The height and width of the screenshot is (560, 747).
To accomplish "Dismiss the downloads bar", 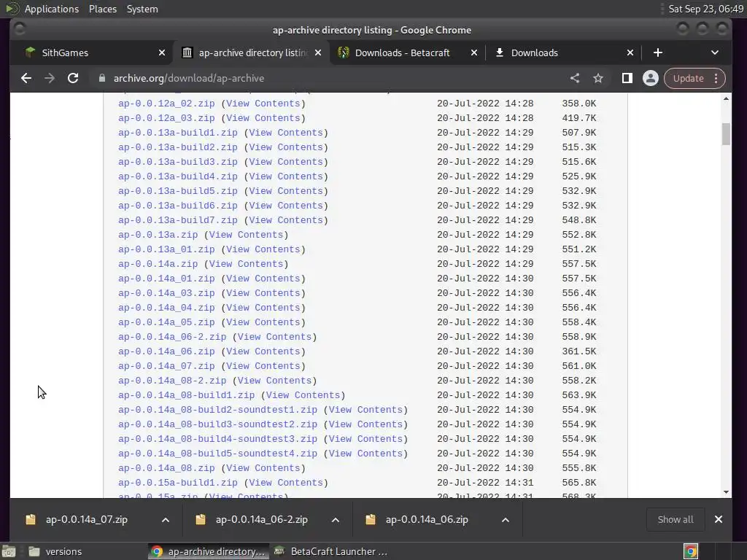I will (719, 519).
